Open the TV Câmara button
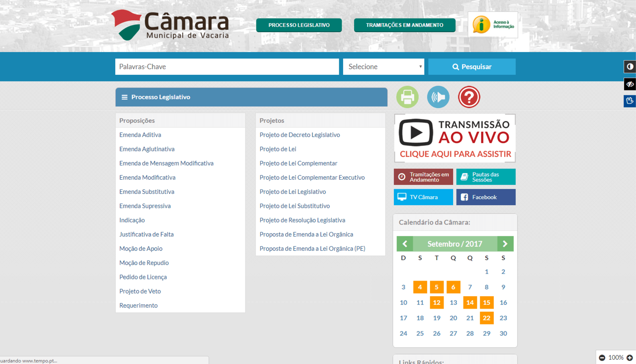This screenshot has height=364, width=636. pyautogui.click(x=423, y=197)
